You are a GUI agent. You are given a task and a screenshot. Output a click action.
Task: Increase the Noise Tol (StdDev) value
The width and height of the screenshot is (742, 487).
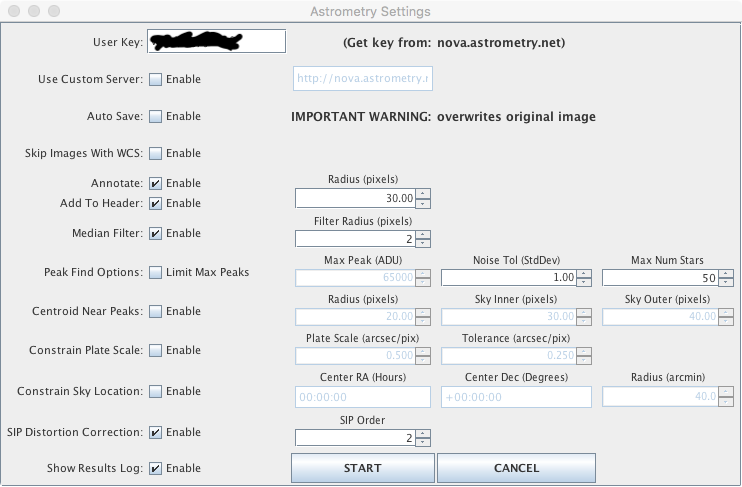coord(578,272)
